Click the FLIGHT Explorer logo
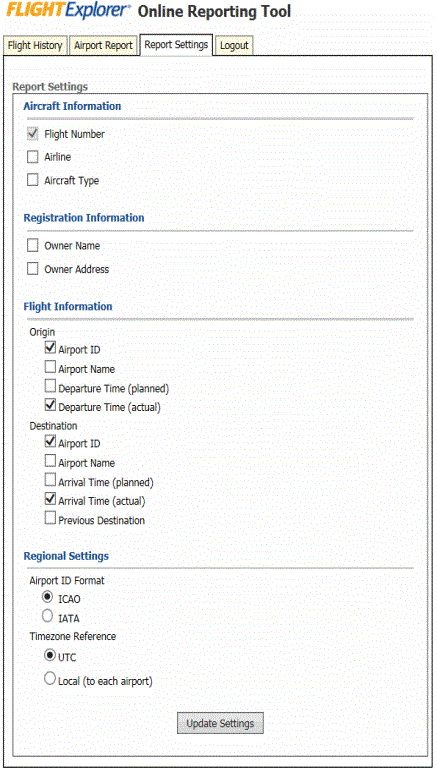 [68, 11]
